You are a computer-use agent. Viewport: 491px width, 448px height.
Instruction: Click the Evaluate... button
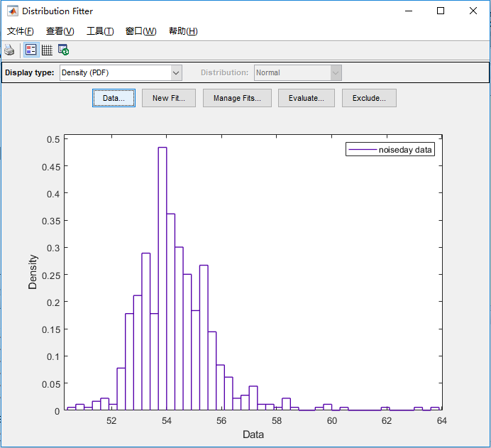[x=307, y=98]
